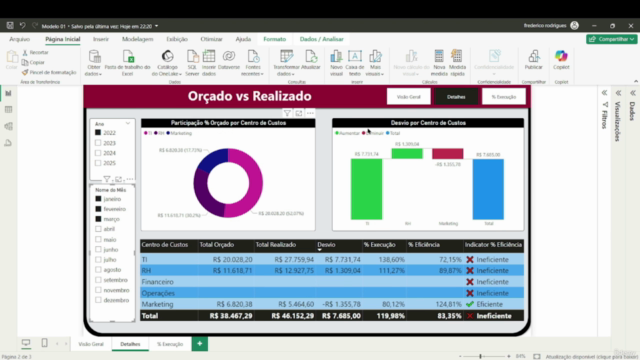Expand Obter dados dropdown

93,74
